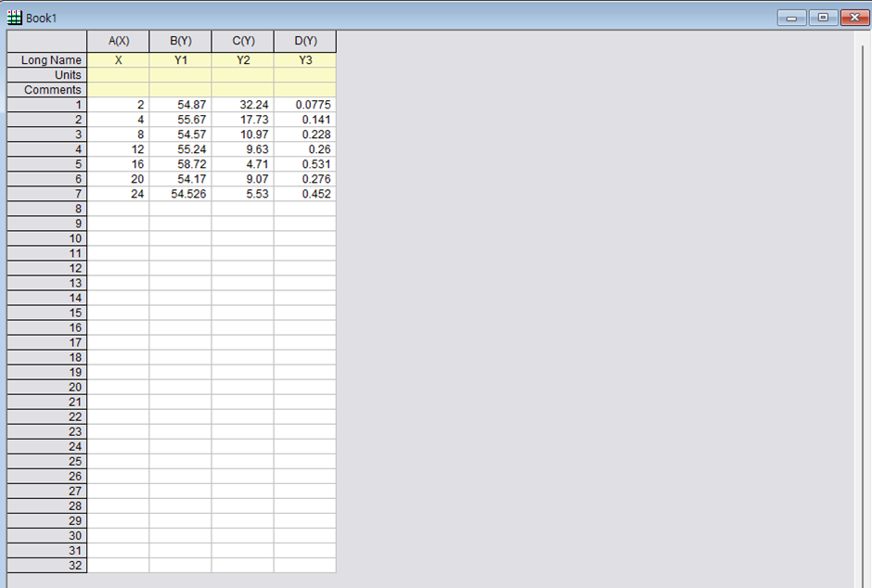Select column header C(Y)

tap(243, 41)
